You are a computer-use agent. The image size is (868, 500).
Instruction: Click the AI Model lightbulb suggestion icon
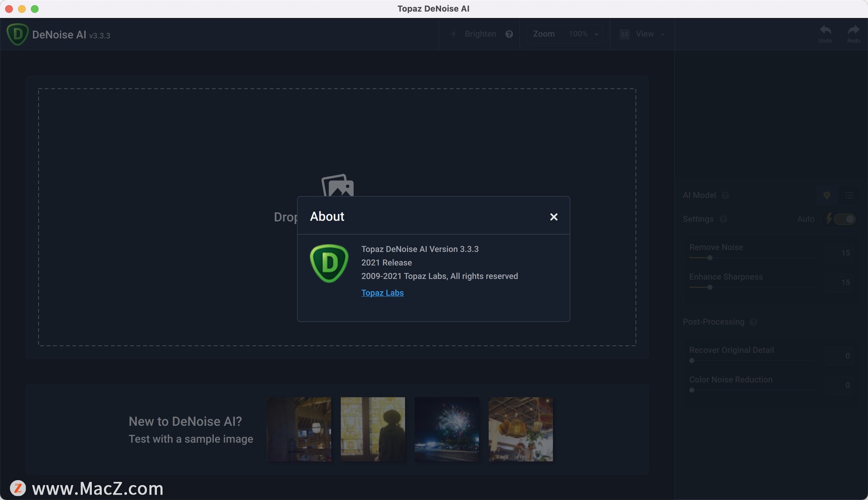(826, 195)
